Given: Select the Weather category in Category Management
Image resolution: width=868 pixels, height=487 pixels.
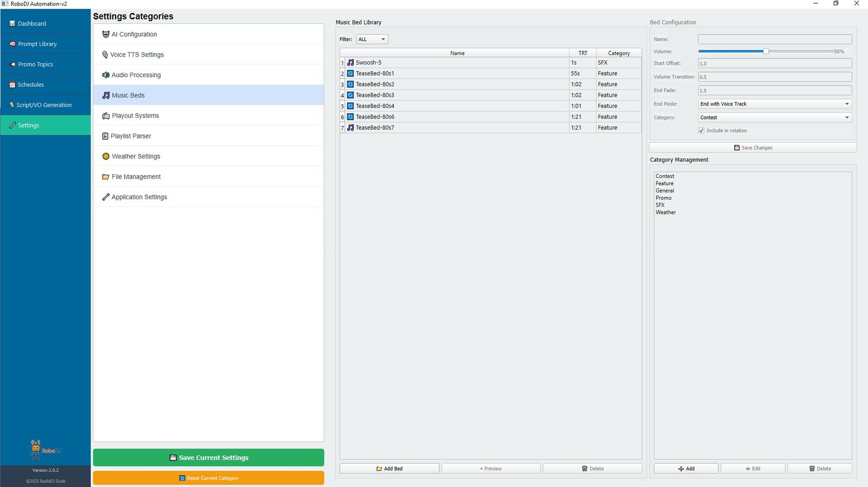Looking at the screenshot, I should pyautogui.click(x=666, y=212).
